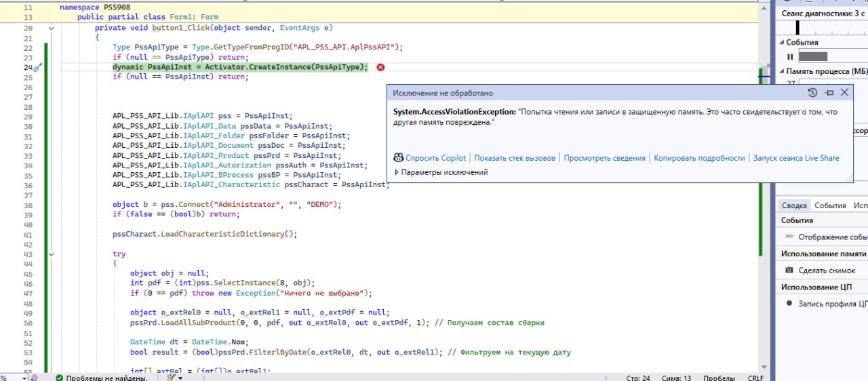868x381 pixels.
Task: Collapse the 'События' section in diagnostics panel
Action: (781, 42)
